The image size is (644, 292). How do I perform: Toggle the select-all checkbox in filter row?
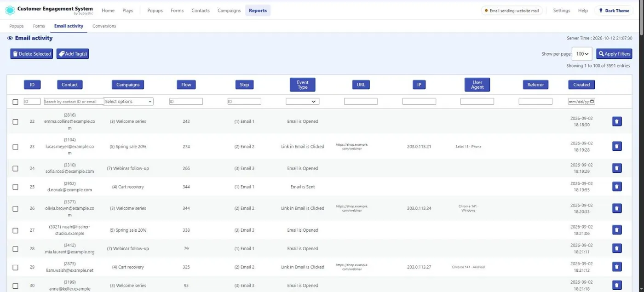(x=15, y=102)
